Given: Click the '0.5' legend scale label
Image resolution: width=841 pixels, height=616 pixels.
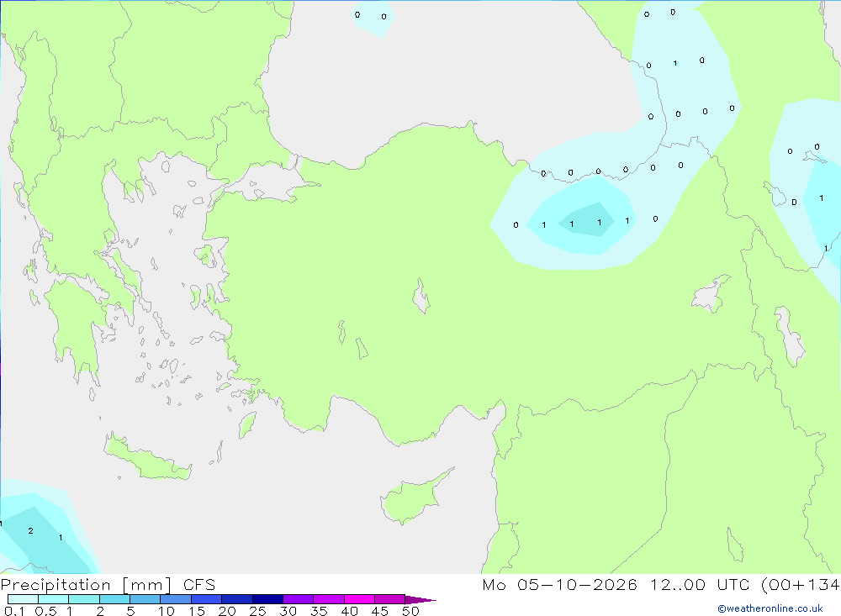Looking at the screenshot, I should tap(45, 611).
